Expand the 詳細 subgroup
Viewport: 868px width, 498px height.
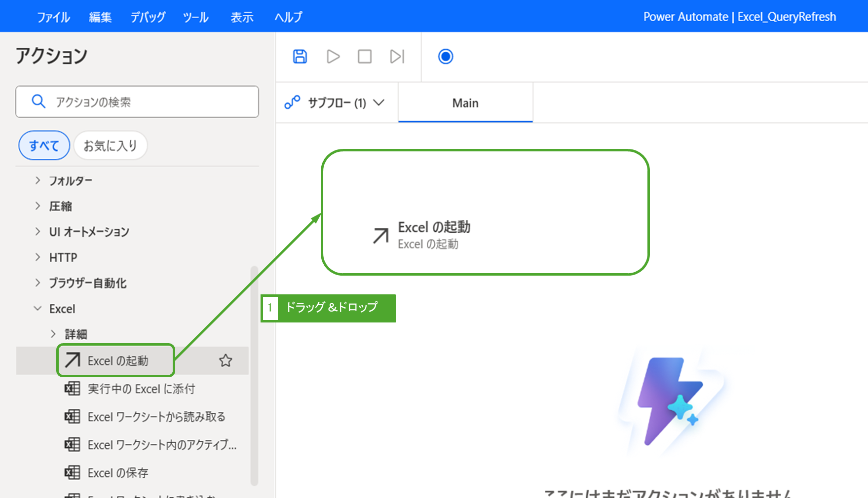[53, 334]
